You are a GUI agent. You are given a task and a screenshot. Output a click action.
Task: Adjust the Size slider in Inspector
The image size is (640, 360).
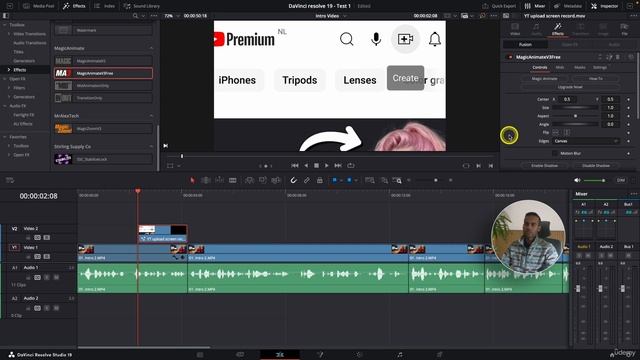pos(576,108)
